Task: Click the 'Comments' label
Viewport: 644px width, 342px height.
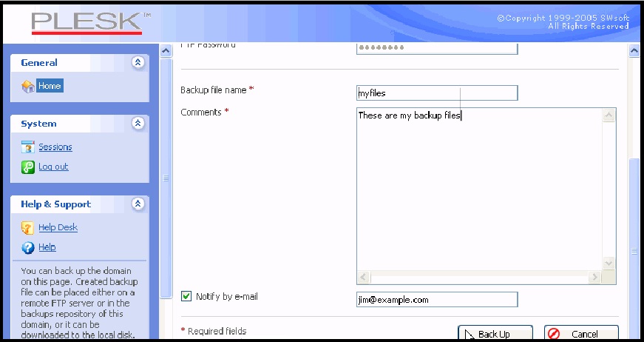Action: click(x=201, y=113)
